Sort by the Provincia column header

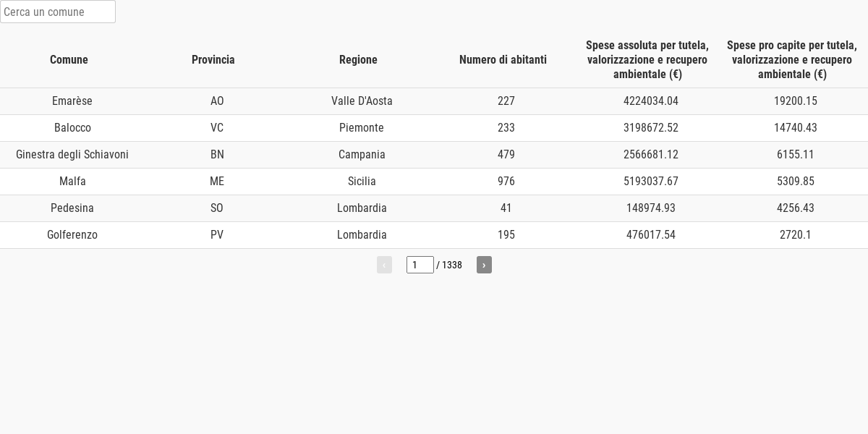pos(213,60)
